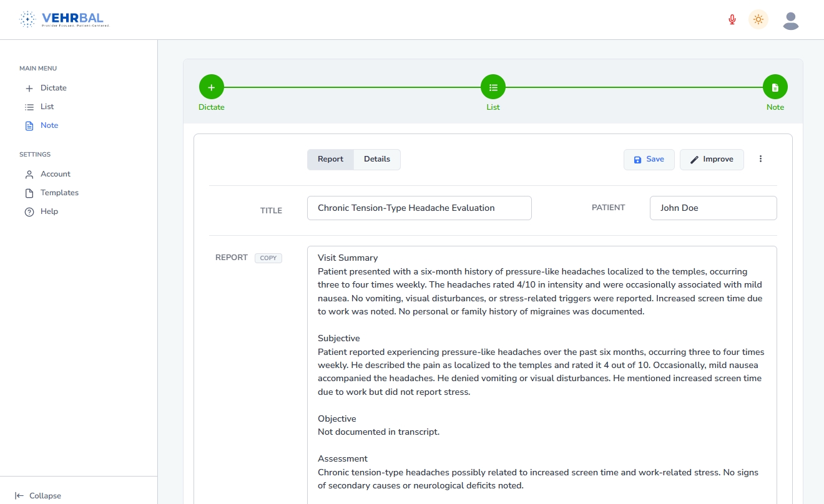Screen dimensions: 824x504
Task: Click the green List step circle
Action: pyautogui.click(x=493, y=87)
